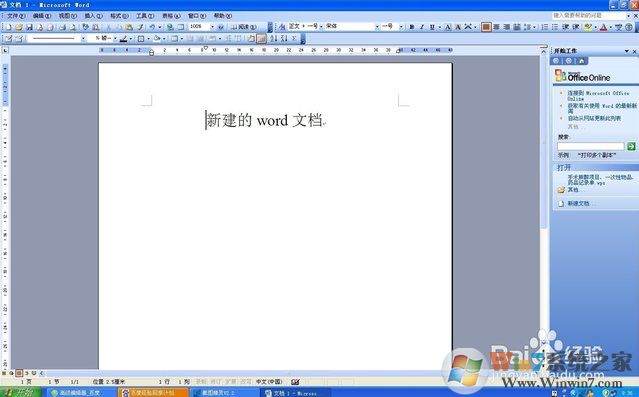639x397 pixels.
Task: Click the task pane search field
Action: 591,146
